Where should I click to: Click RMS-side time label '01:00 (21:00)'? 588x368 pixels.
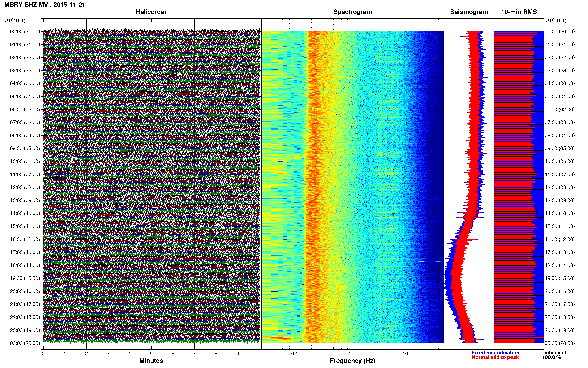(560, 45)
